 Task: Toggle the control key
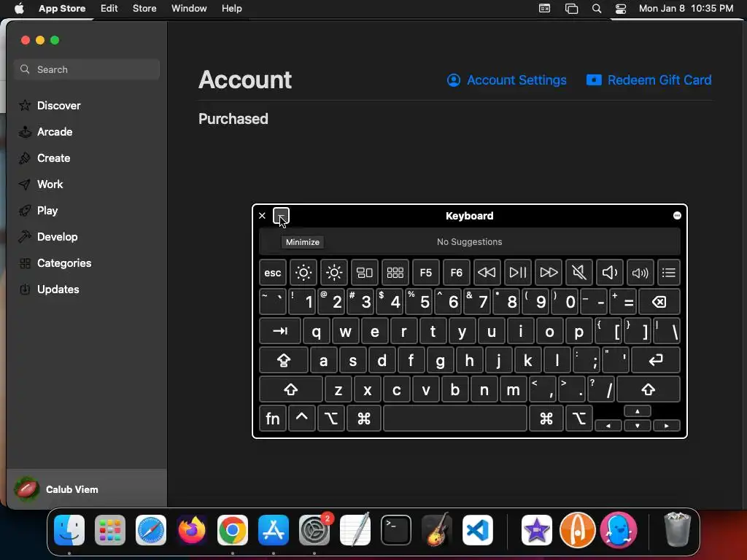[301, 419]
